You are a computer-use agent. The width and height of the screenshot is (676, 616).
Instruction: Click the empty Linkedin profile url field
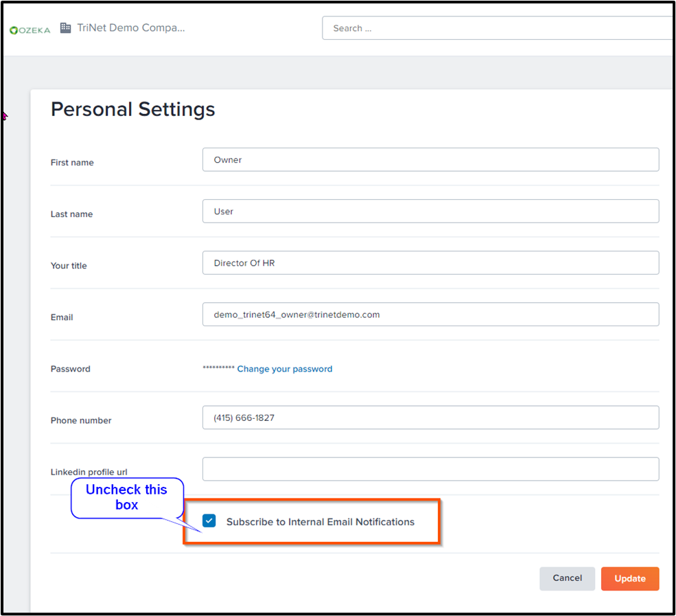coord(431,469)
